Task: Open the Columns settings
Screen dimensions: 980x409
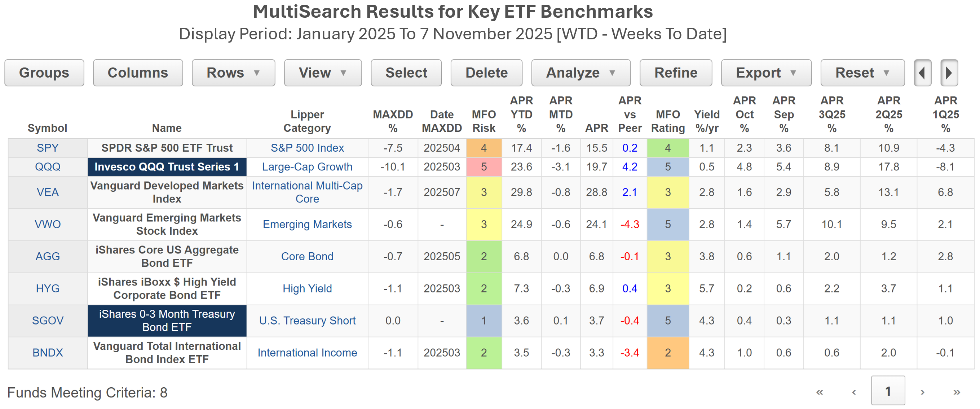Action: click(138, 73)
